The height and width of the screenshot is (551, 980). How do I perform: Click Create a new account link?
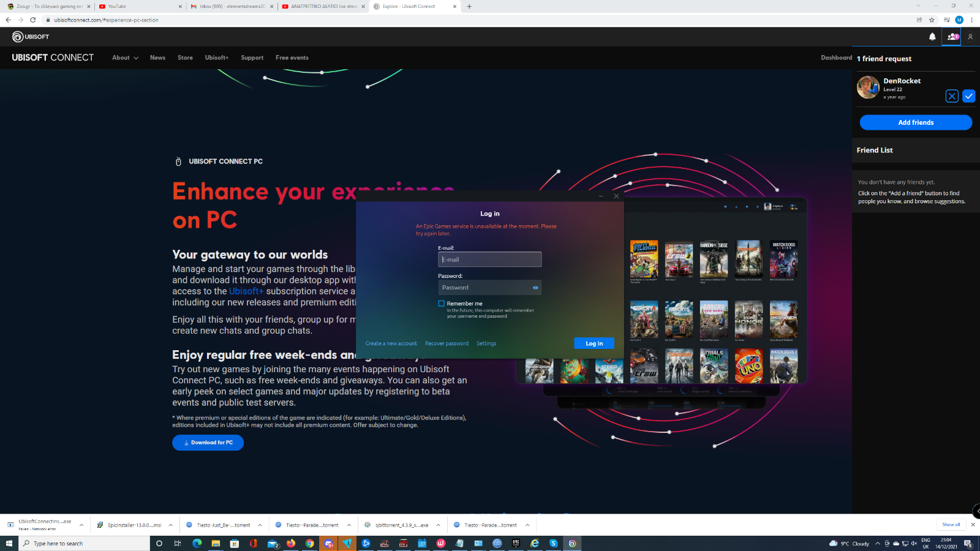click(391, 343)
